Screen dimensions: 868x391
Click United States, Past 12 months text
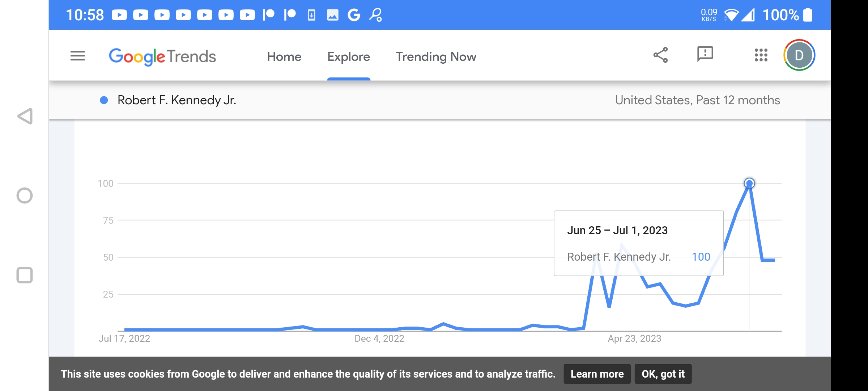pyautogui.click(x=698, y=100)
